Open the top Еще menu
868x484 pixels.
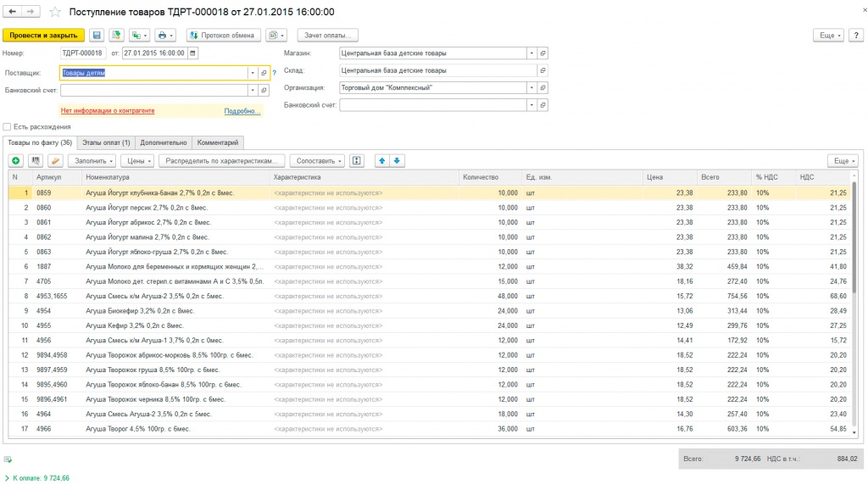(829, 36)
